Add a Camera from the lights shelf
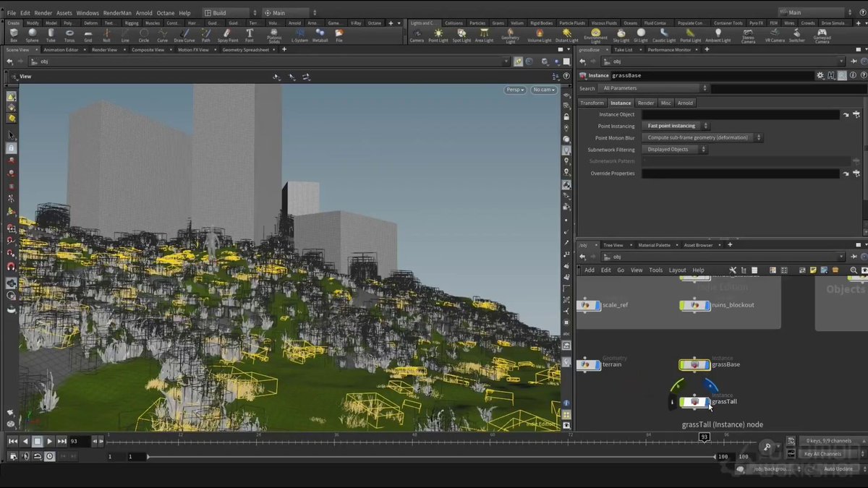The width and height of the screenshot is (868, 488). pos(417,35)
